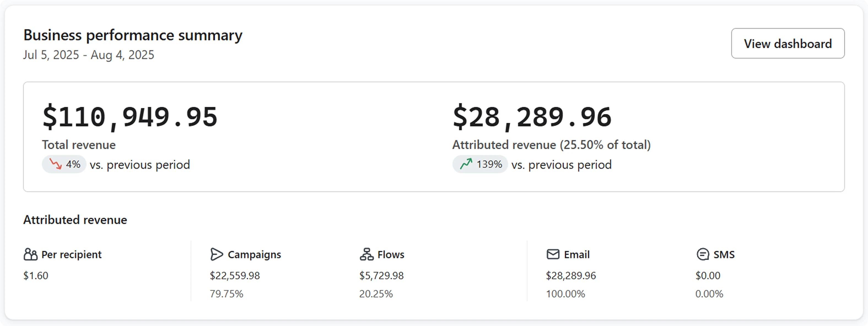This screenshot has height=326, width=868.
Task: Click the red downward trend arrow icon
Action: tap(56, 164)
